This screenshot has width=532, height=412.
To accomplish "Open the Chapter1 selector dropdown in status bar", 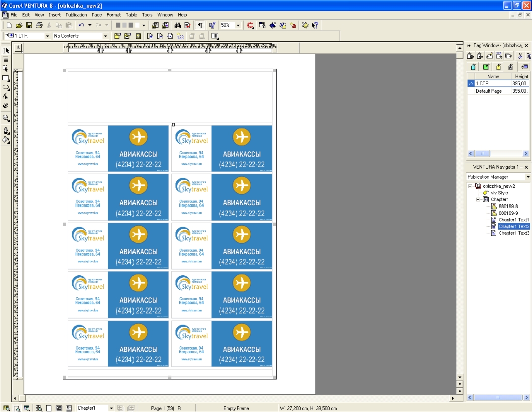I will [x=111, y=408].
